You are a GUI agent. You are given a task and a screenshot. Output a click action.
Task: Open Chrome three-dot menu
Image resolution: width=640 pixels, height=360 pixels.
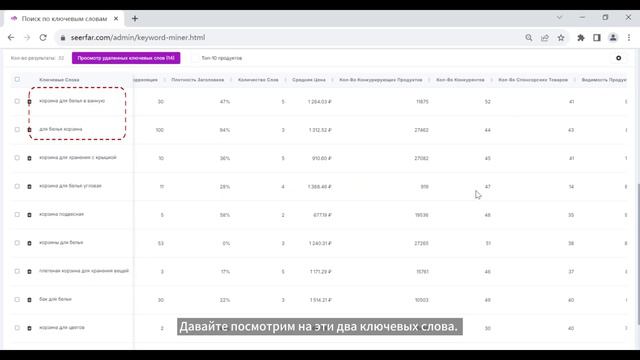(629, 38)
